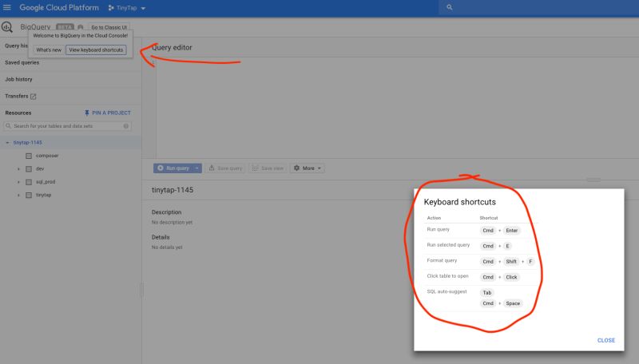Click the Google Cloud Platform title

59,7
